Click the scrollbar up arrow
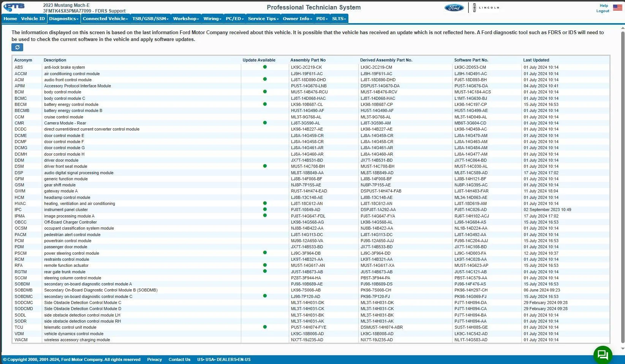This screenshot has height=364, width=625. coord(623,28)
